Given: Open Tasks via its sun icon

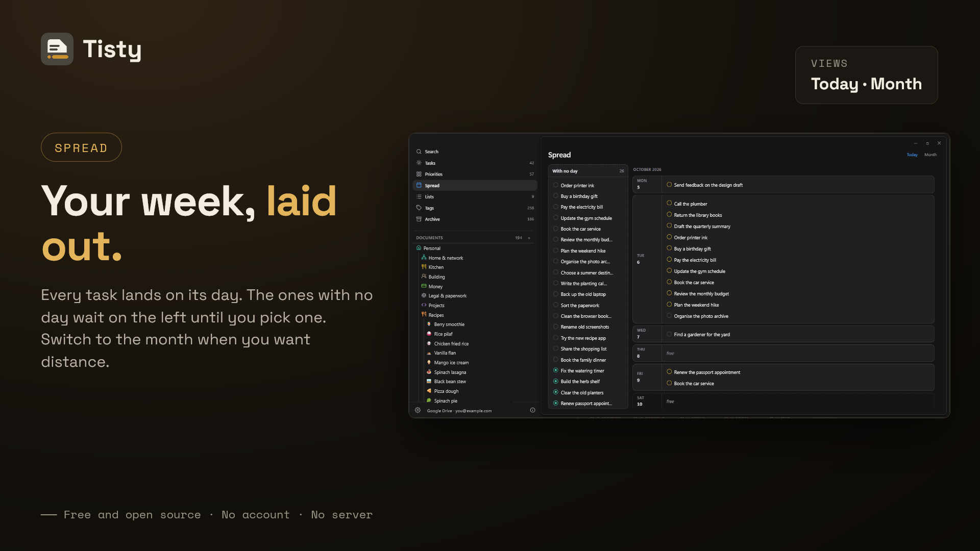Looking at the screenshot, I should (419, 163).
